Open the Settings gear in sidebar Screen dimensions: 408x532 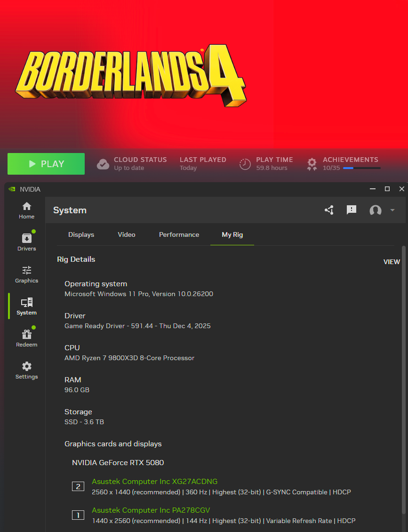(26, 371)
